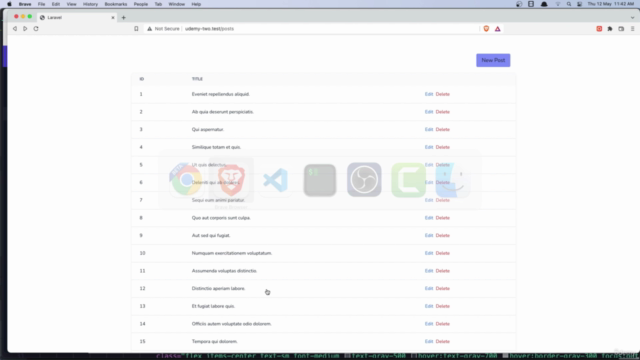
Task: Open Brave wallet toolbar icon
Action: click(x=621, y=29)
